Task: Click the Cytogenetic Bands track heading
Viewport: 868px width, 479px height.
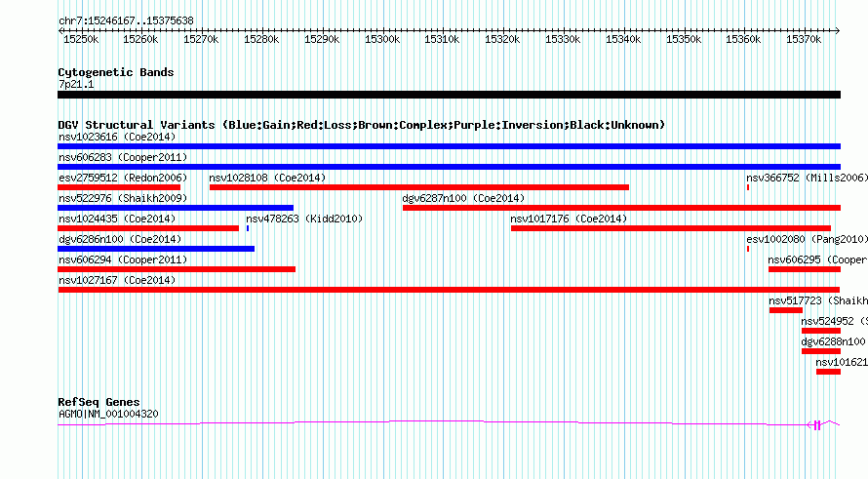Action: coord(116,72)
